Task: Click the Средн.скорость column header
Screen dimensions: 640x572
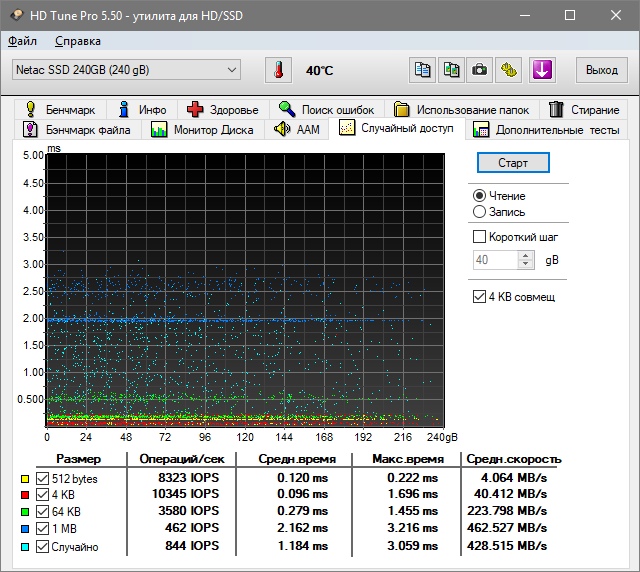Action: 514,459
